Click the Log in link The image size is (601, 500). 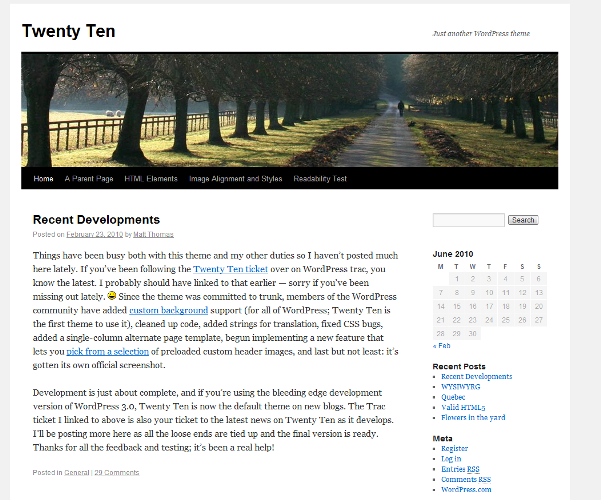pos(451,459)
